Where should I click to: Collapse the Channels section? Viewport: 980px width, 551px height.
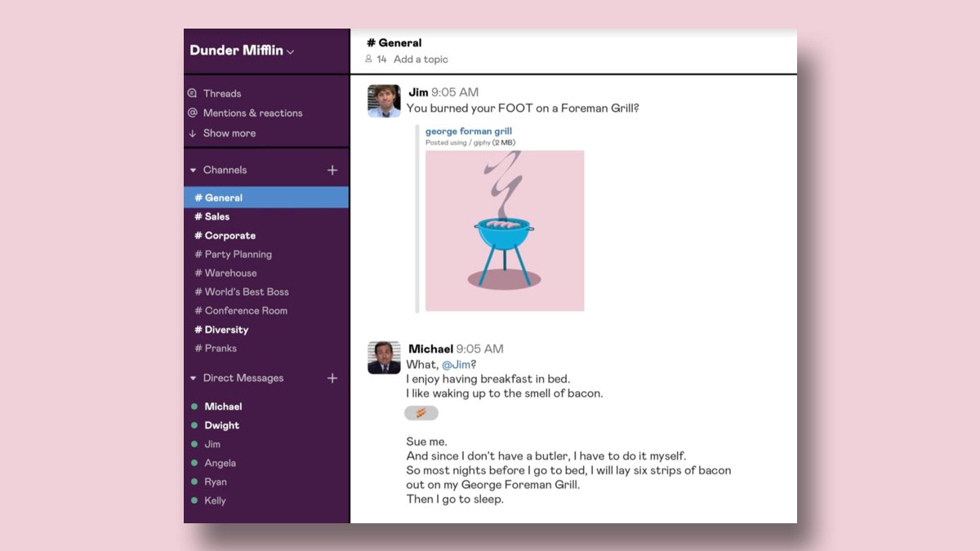(x=193, y=170)
